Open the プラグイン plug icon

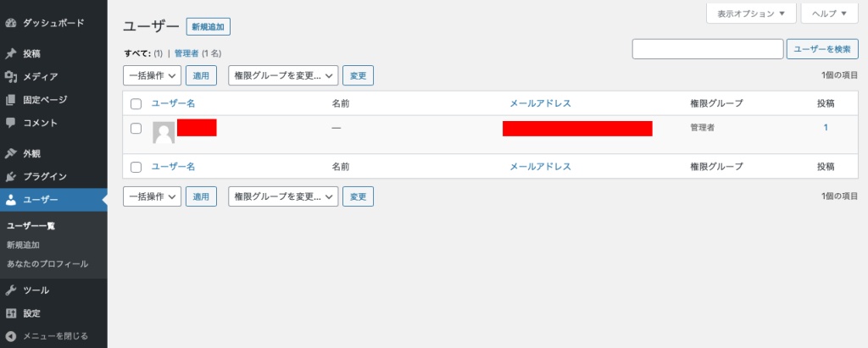click(10, 177)
